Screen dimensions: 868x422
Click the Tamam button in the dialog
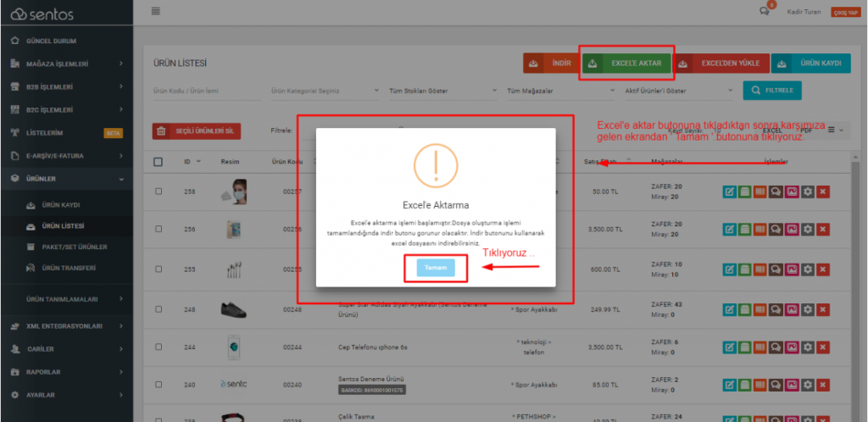[435, 268]
